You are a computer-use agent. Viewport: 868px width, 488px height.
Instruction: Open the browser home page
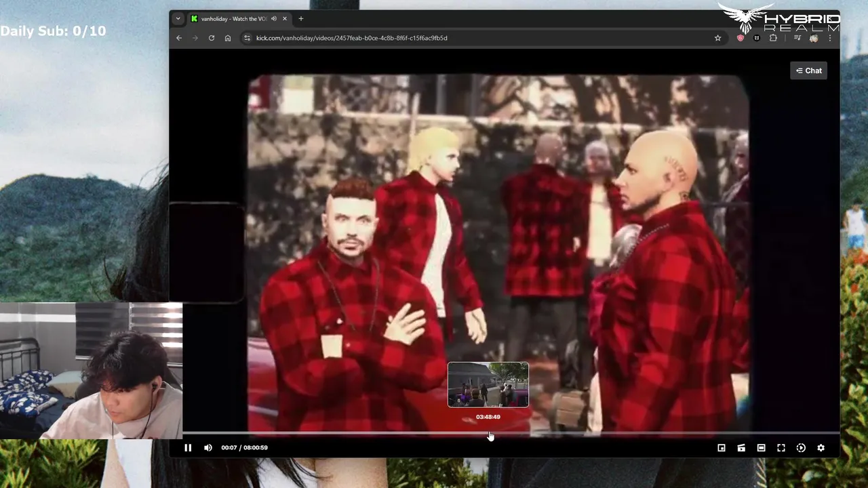click(228, 38)
